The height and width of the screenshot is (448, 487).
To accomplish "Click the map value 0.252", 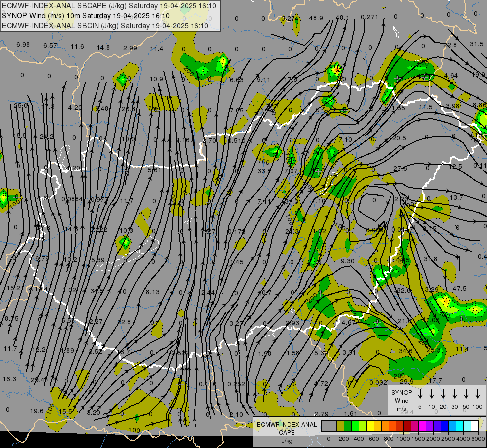I will tap(236, 384).
